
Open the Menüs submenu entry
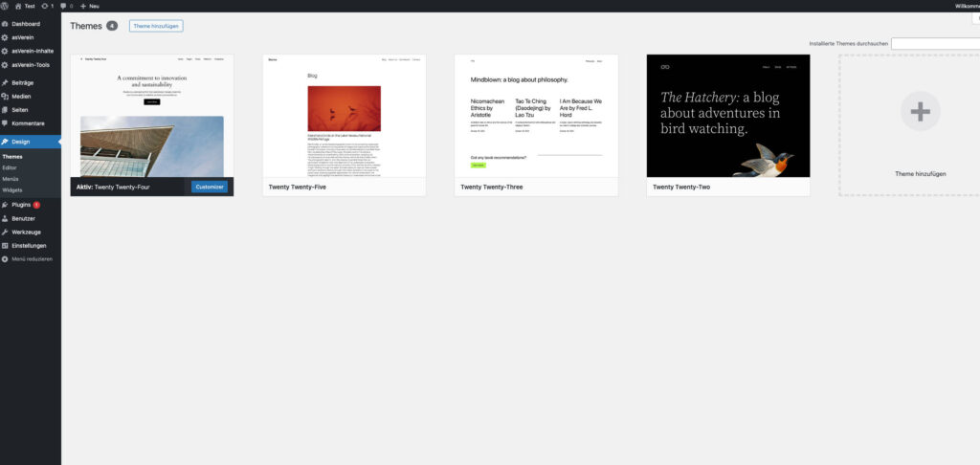point(10,179)
